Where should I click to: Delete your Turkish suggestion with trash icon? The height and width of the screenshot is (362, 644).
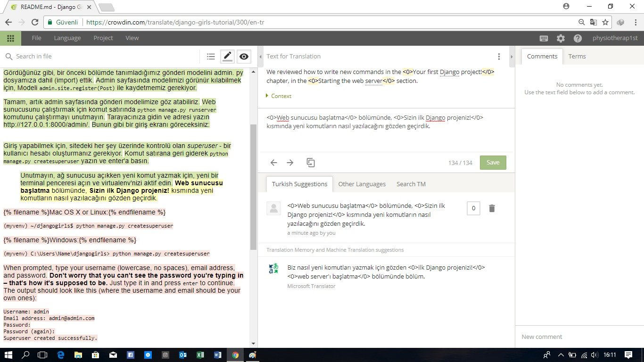pyautogui.click(x=492, y=208)
